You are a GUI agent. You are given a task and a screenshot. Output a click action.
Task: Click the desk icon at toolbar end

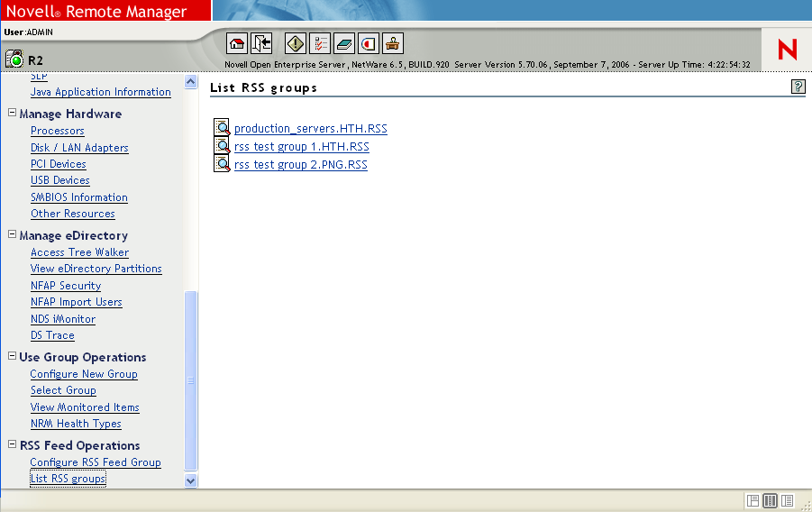click(393, 43)
